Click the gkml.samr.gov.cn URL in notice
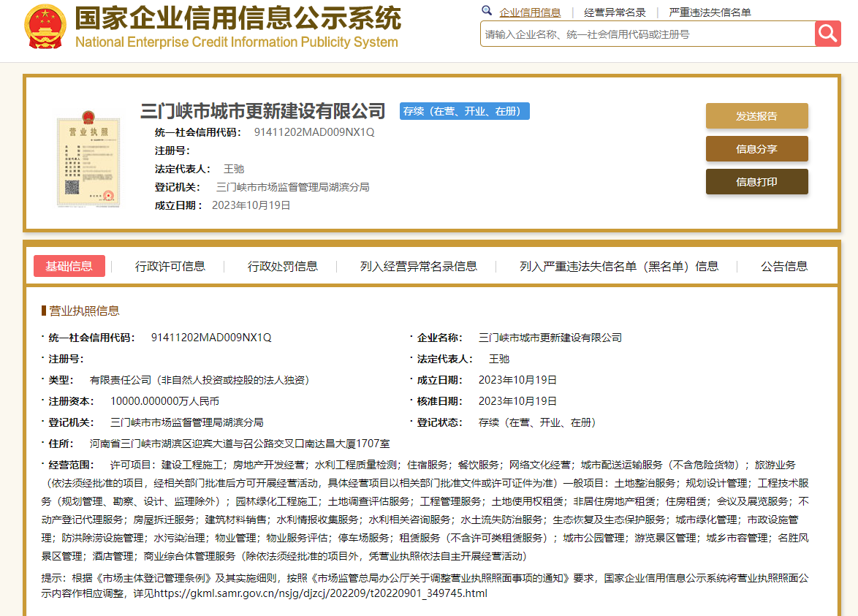Screen dimensions: 858x616 click(321, 593)
